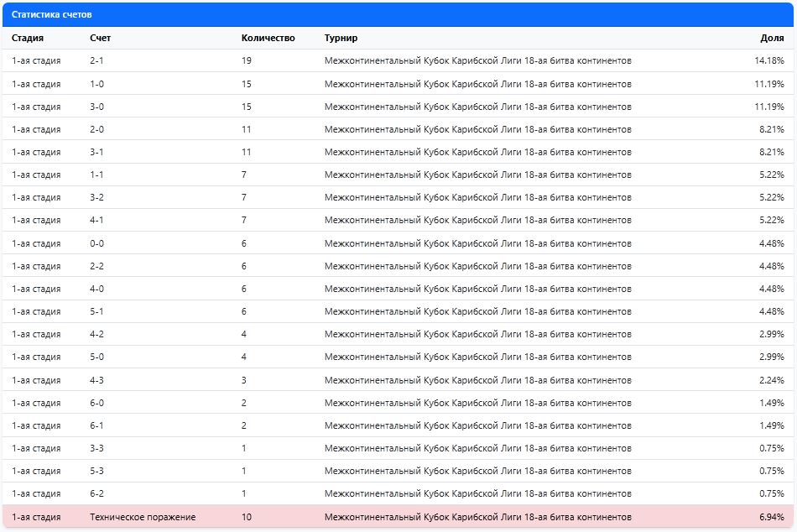Click the "Турнир" column header

click(x=341, y=39)
